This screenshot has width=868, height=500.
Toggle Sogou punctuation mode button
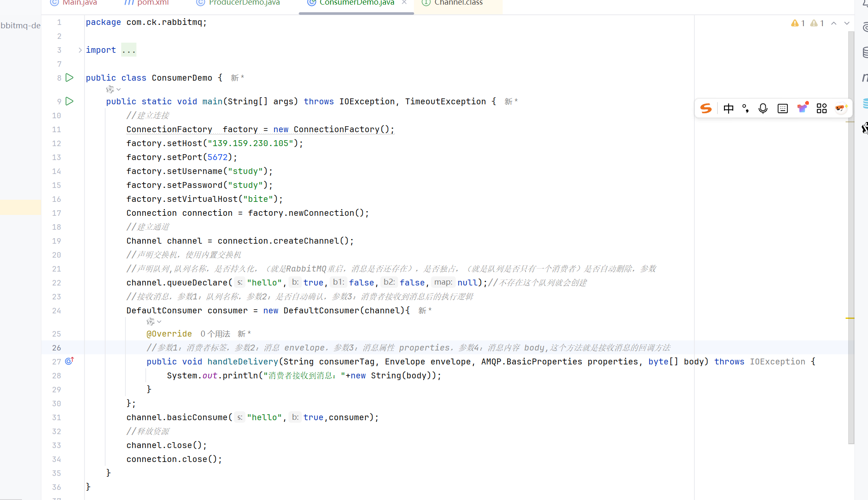(x=746, y=109)
